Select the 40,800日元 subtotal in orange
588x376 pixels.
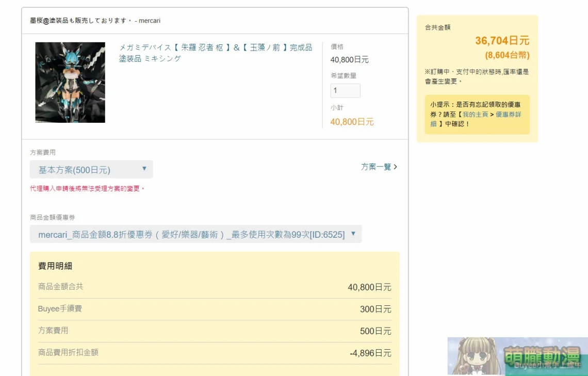tap(352, 122)
